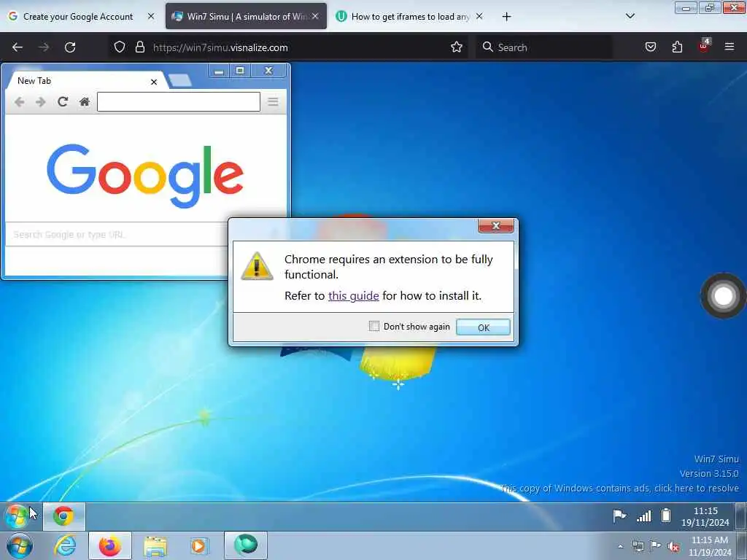This screenshot has height=560, width=747.
Task: Open host Windows Start button
Action: pyautogui.click(x=20, y=545)
